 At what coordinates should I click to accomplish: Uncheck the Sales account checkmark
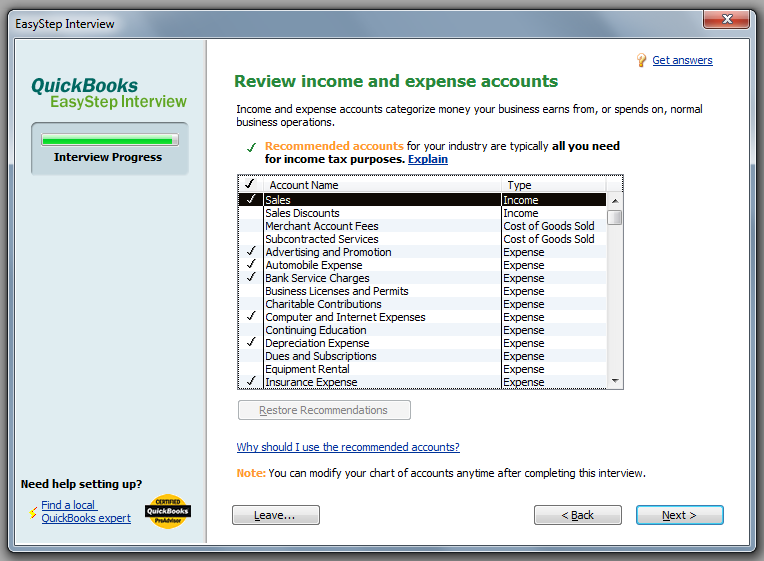pyautogui.click(x=251, y=199)
